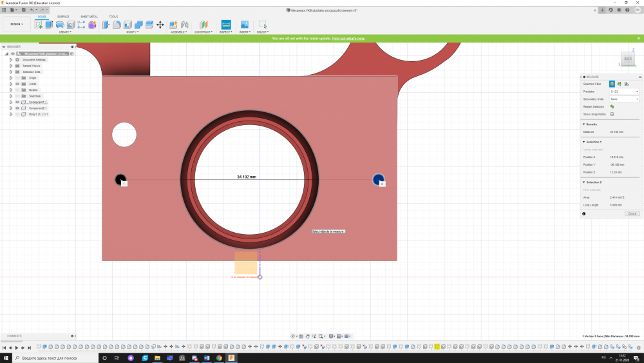Screen dimensions: 644x363
Task: Click the Restart Selection icon
Action: tap(612, 106)
